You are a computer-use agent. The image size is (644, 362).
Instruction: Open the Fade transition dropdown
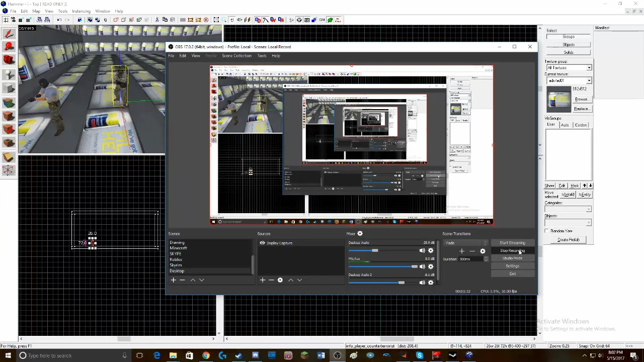[x=465, y=243]
